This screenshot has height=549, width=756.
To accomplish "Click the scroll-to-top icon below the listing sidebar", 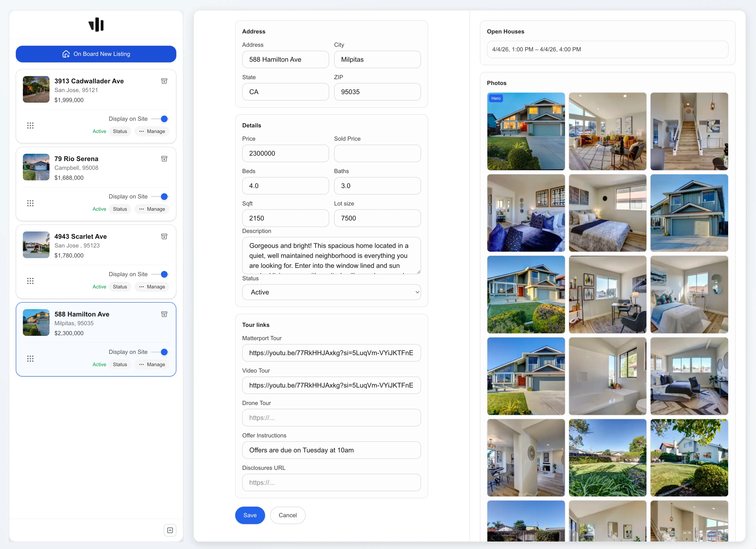I will (170, 530).
